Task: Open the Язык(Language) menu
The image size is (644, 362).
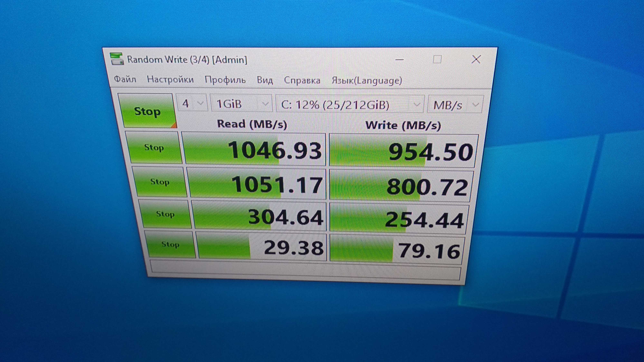Action: pyautogui.click(x=366, y=81)
